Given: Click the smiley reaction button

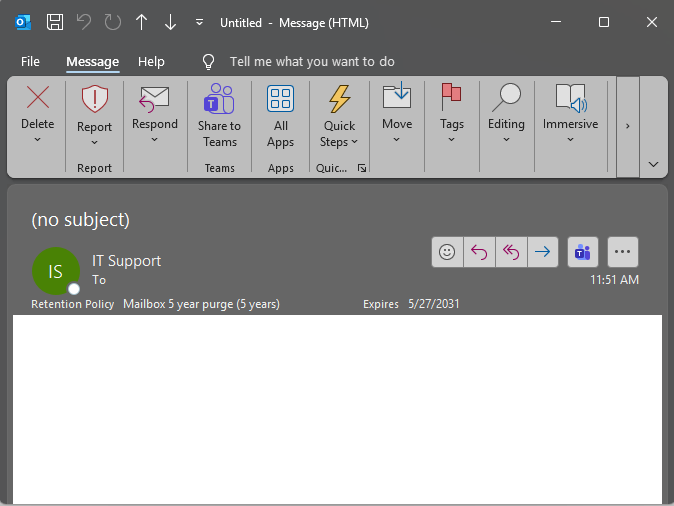Looking at the screenshot, I should [x=447, y=252].
